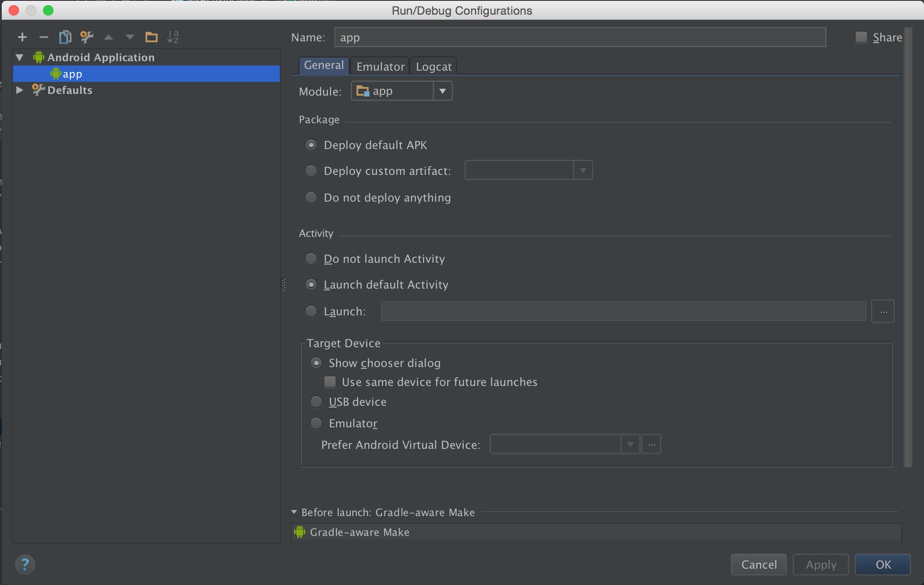Select Deploy custom artifact option
The width and height of the screenshot is (924, 585).
pyautogui.click(x=311, y=171)
